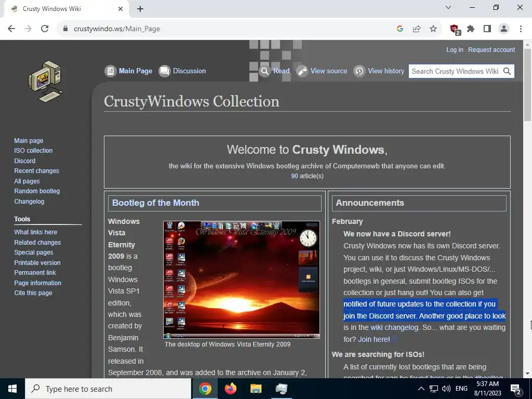
Task: Open Page information tool
Action: click(37, 283)
